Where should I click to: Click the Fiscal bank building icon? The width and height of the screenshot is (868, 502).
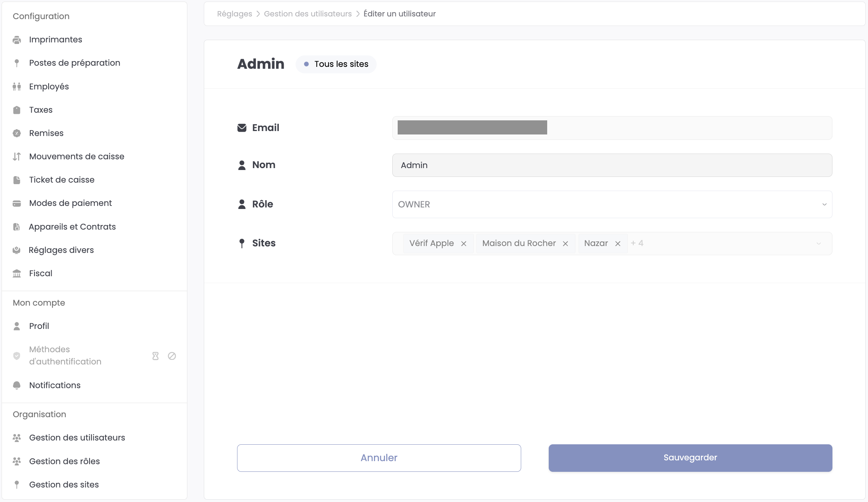pyautogui.click(x=17, y=274)
